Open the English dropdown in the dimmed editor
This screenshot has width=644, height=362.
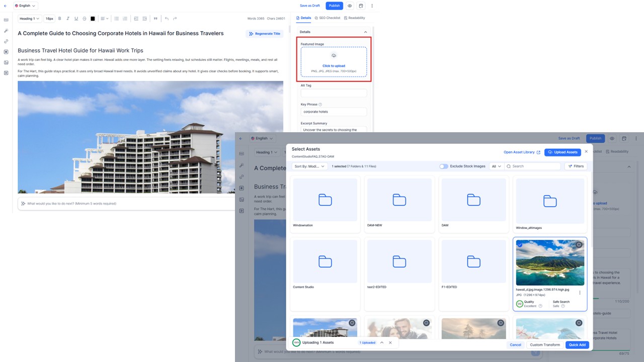tap(262, 138)
